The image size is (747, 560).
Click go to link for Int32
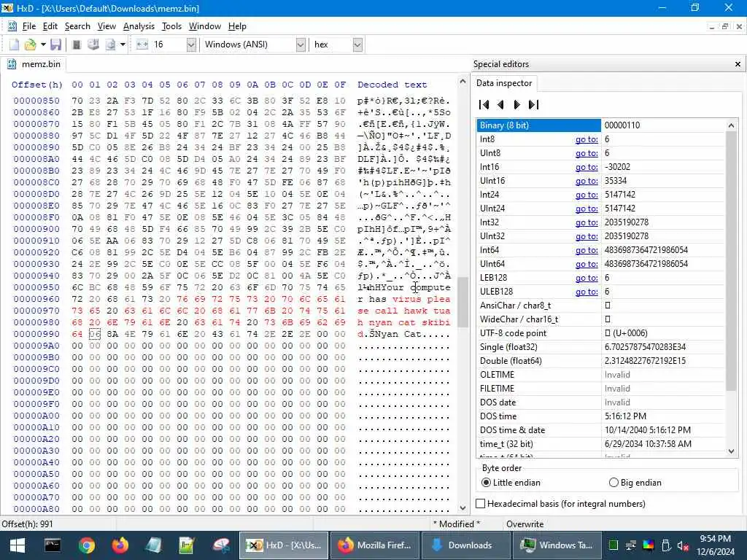click(x=587, y=222)
